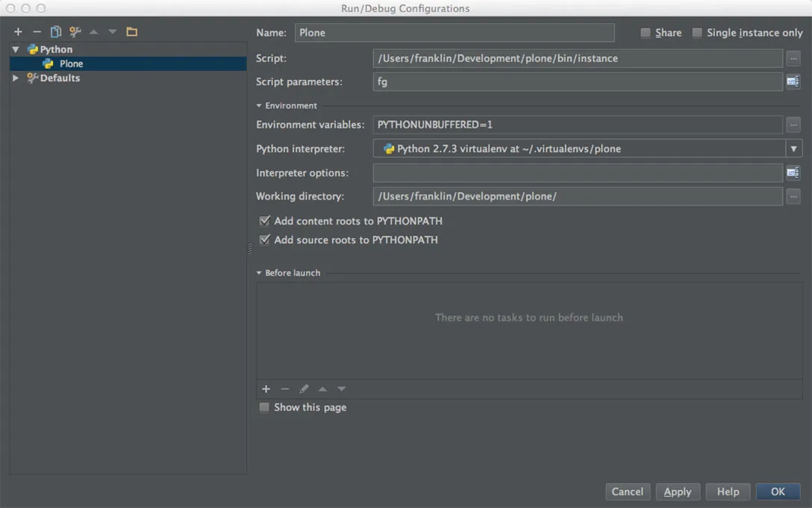Open the Python interpreter dropdown

[793, 149]
